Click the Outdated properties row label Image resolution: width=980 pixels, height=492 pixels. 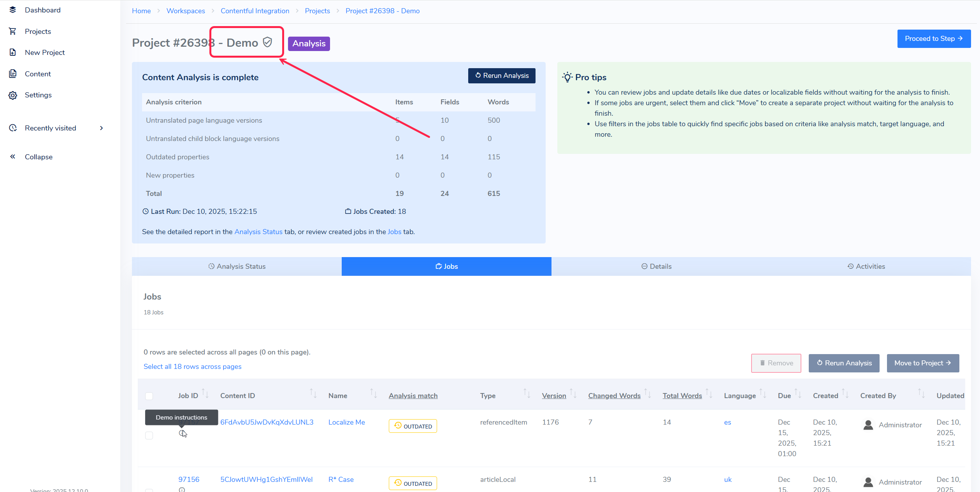[177, 157]
